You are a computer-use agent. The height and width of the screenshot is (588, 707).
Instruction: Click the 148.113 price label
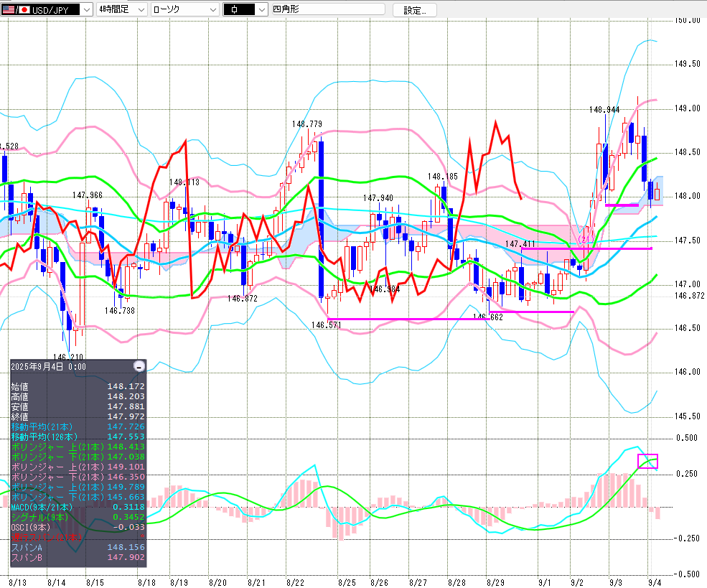point(184,182)
